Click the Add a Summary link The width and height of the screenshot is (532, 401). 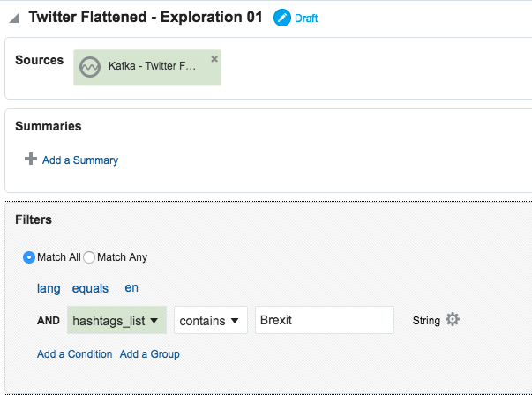click(80, 160)
